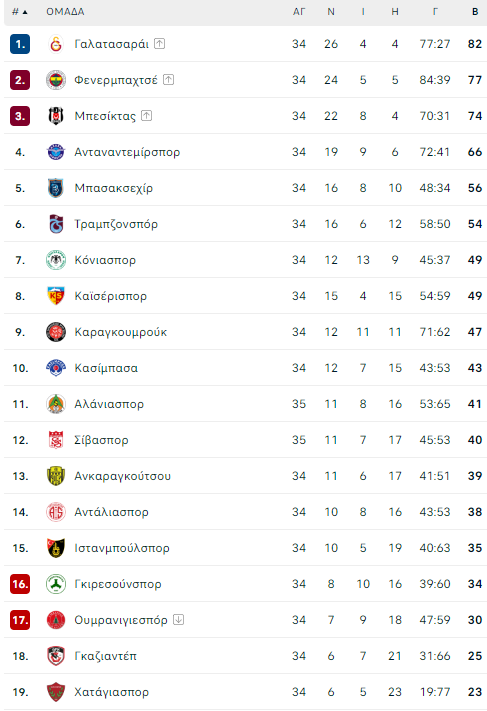This screenshot has width=487, height=711.
Task: Click the Kayserispor KS shield logo
Action: pyautogui.click(x=56, y=296)
